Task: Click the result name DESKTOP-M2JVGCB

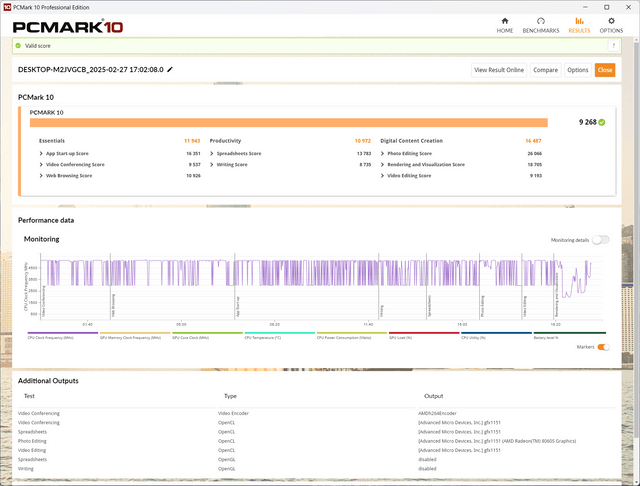Action: coord(91,69)
